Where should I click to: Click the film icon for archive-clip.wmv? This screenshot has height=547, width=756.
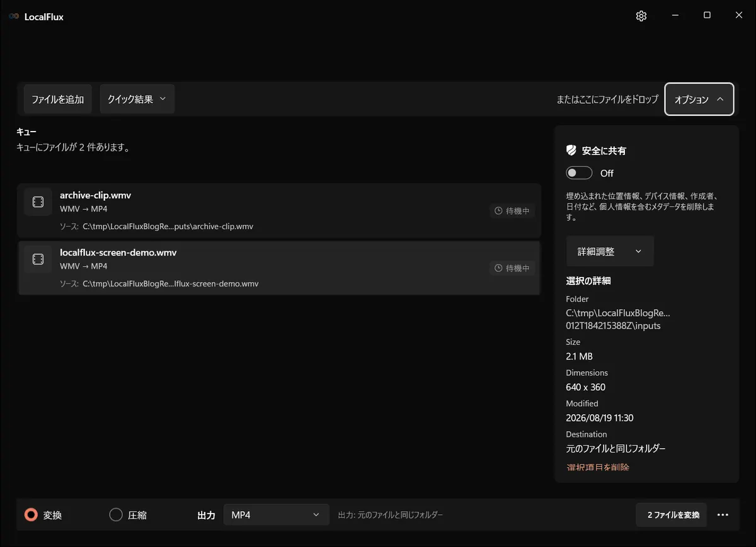tap(38, 202)
